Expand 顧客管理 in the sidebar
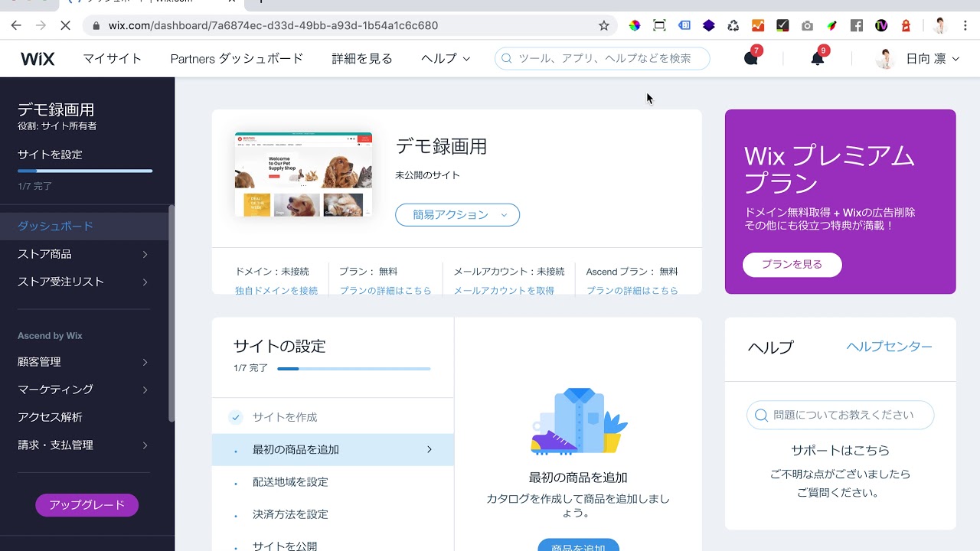Screen dimensions: 980x551 tap(145, 362)
